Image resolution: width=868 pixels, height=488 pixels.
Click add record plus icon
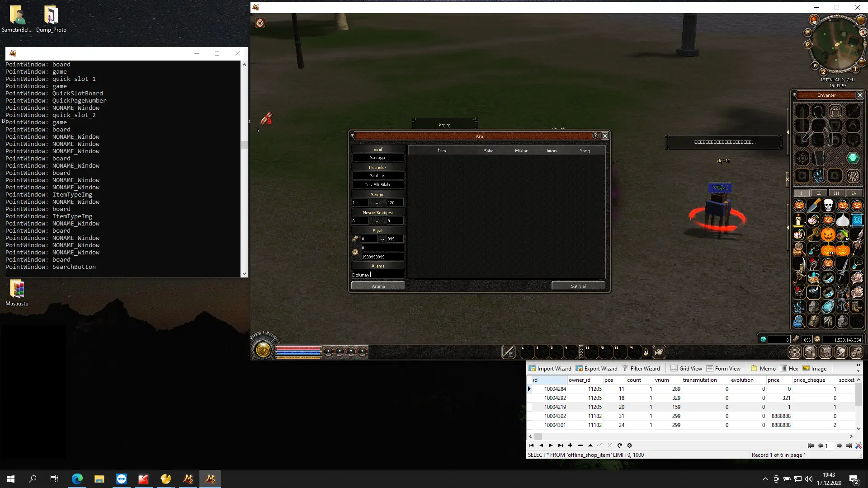[570, 446]
